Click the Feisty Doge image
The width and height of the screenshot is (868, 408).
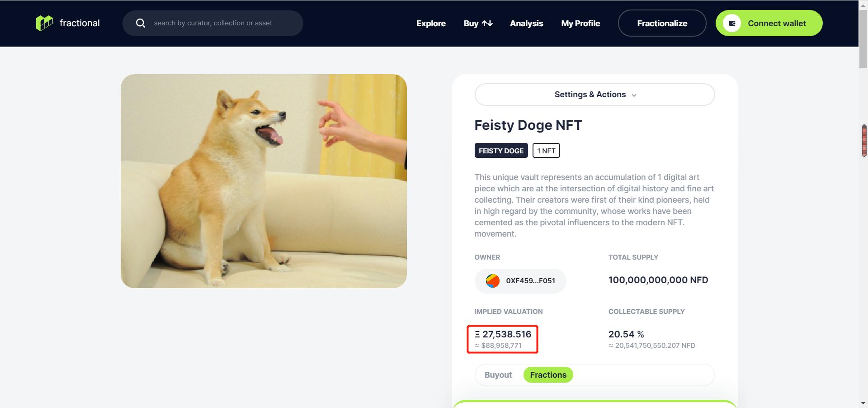pyautogui.click(x=264, y=181)
